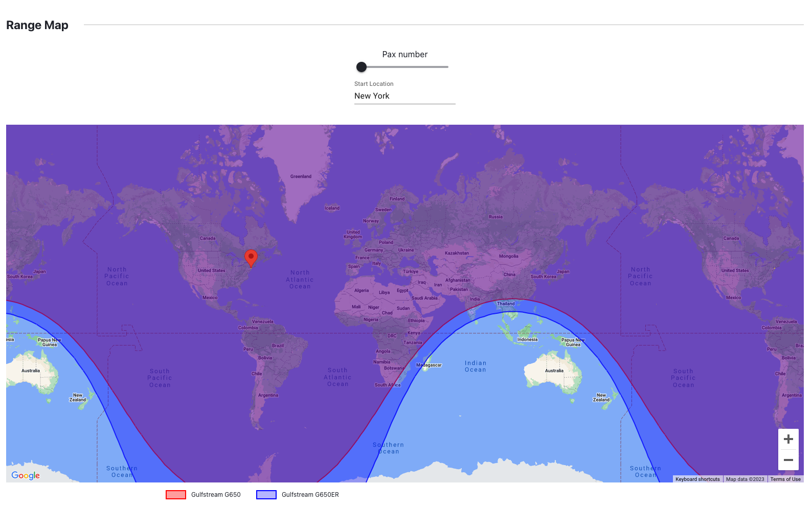
Task: Click the Argentina label in South America
Action: [268, 395]
